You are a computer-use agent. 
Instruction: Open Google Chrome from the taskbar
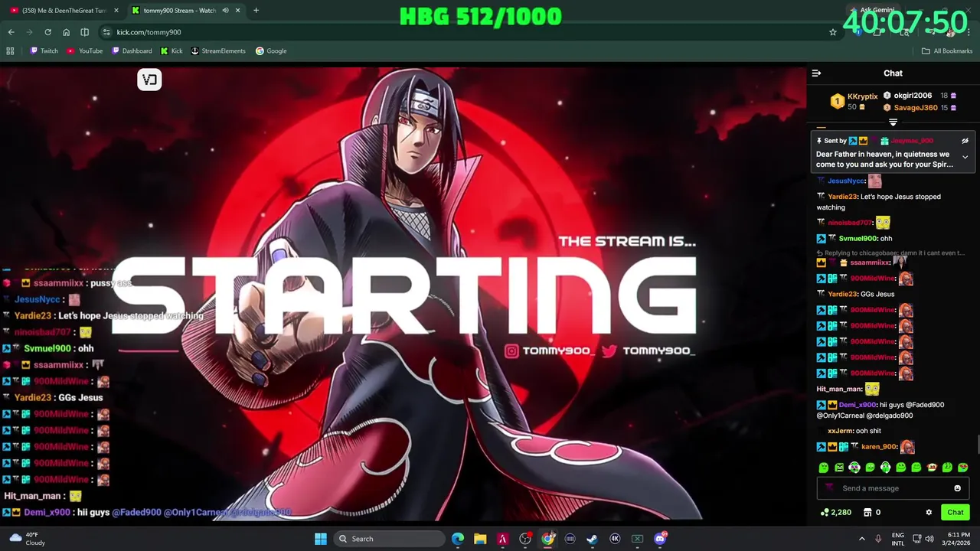(x=548, y=539)
